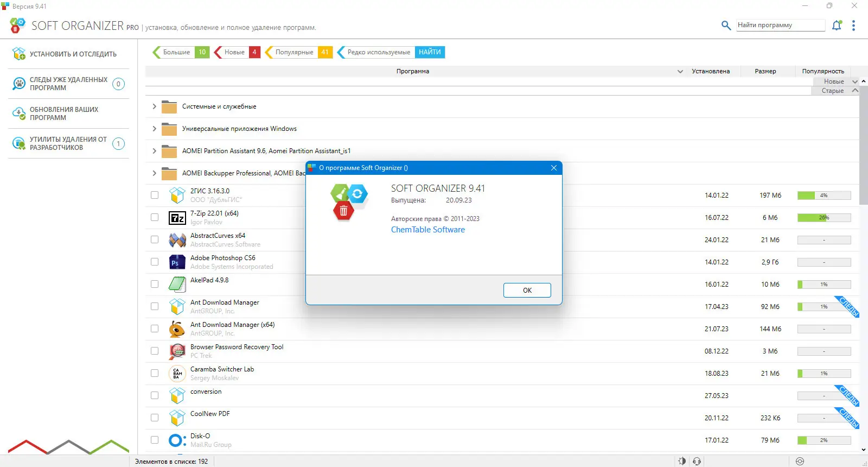Click the Browser Password Recovery Tool icon
Viewport: 868px width, 467px height.
[177, 351]
